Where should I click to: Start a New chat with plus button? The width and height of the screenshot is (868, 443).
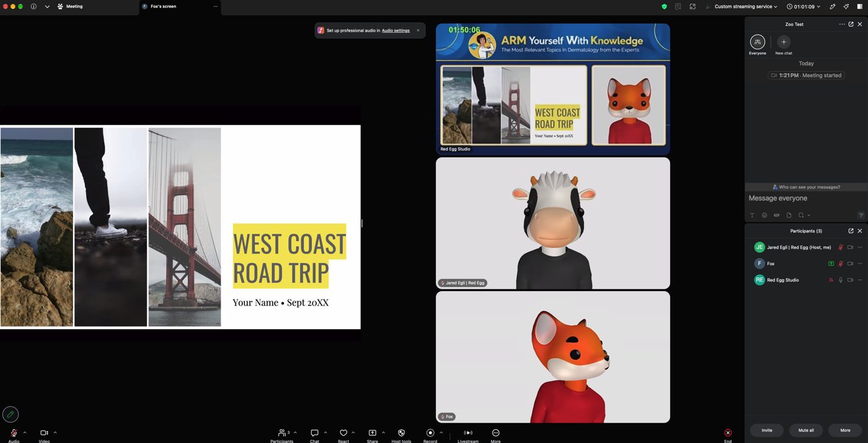[784, 45]
